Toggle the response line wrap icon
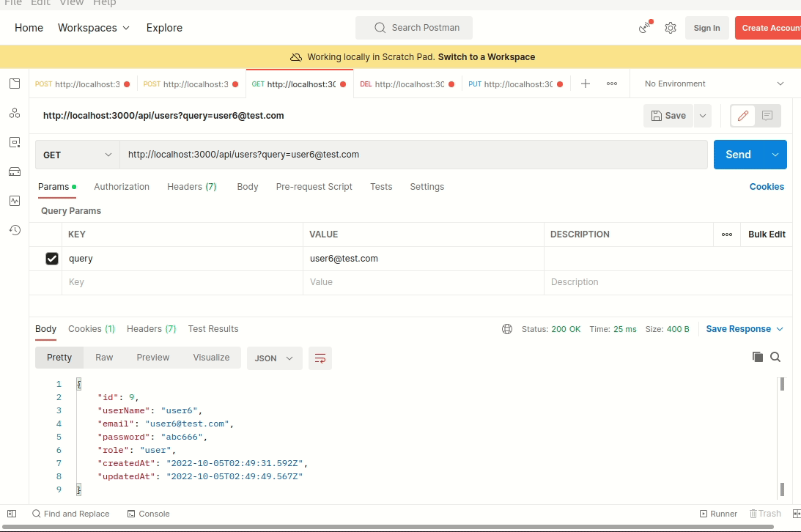This screenshot has height=532, width=801. pos(320,358)
